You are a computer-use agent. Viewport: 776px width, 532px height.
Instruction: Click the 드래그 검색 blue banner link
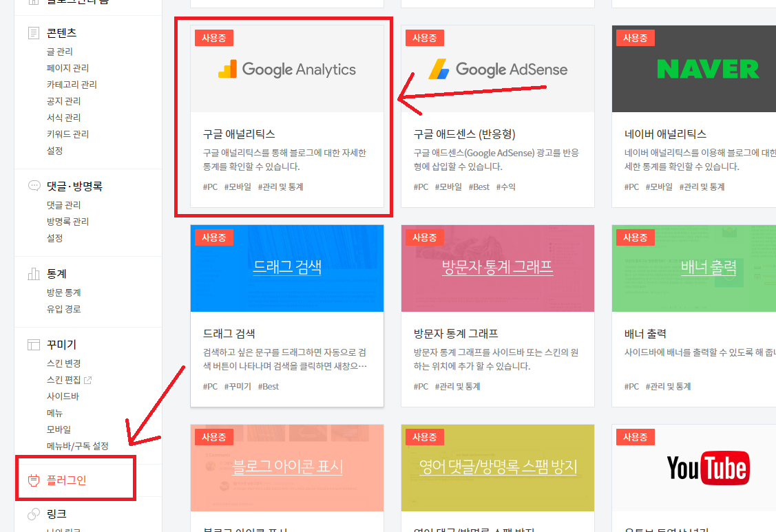pyautogui.click(x=287, y=267)
